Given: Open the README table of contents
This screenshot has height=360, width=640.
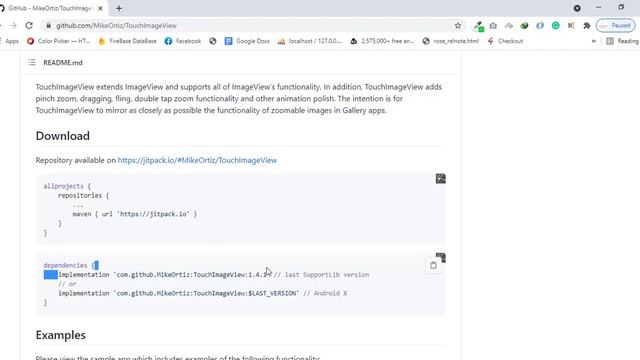Looking at the screenshot, I should click(x=32, y=62).
